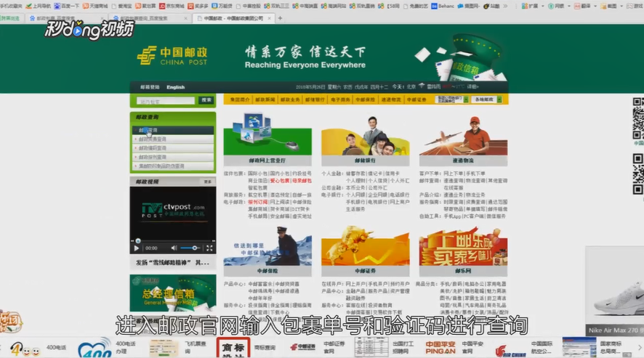Image resolution: width=644 pixels, height=358 pixels.
Task: Click the 速递物流 banner image
Action: pyautogui.click(x=463, y=135)
